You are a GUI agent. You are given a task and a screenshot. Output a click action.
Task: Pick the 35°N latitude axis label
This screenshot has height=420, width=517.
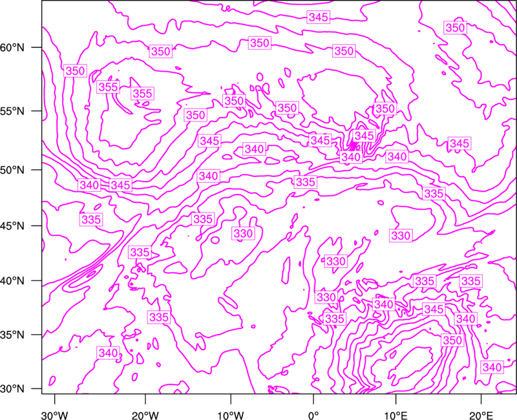tap(12, 335)
